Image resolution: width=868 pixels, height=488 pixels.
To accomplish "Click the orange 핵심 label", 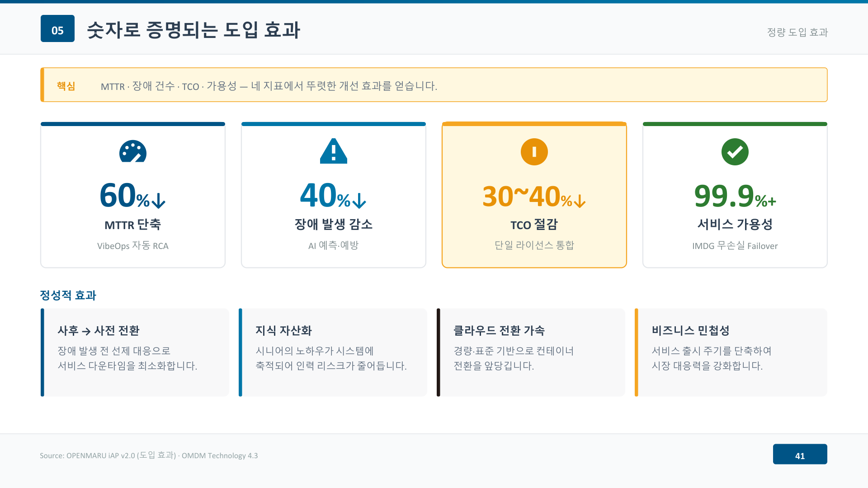I will coord(66,86).
